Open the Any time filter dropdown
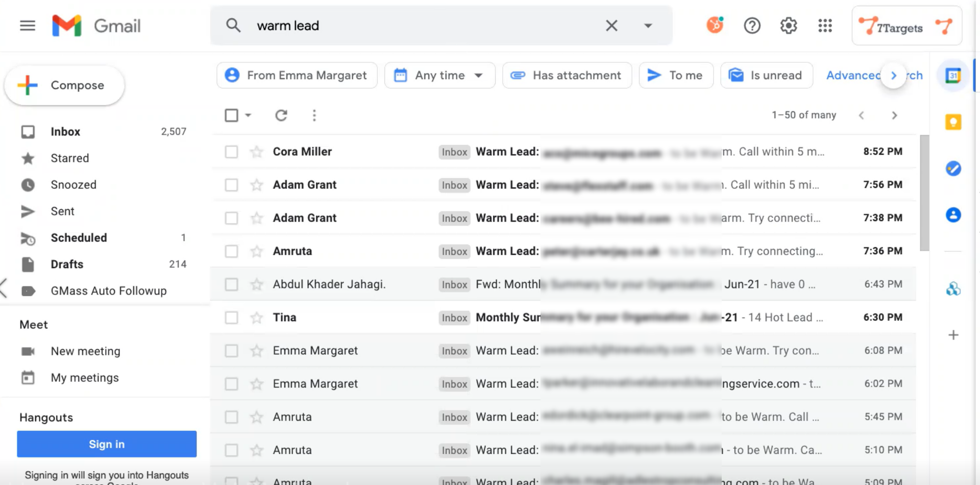This screenshot has width=980, height=485. click(439, 76)
